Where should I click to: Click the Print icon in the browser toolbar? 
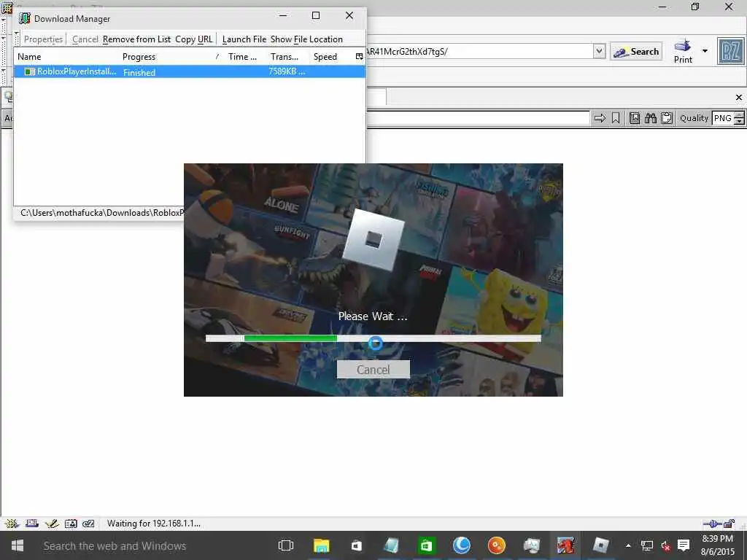coord(683,52)
